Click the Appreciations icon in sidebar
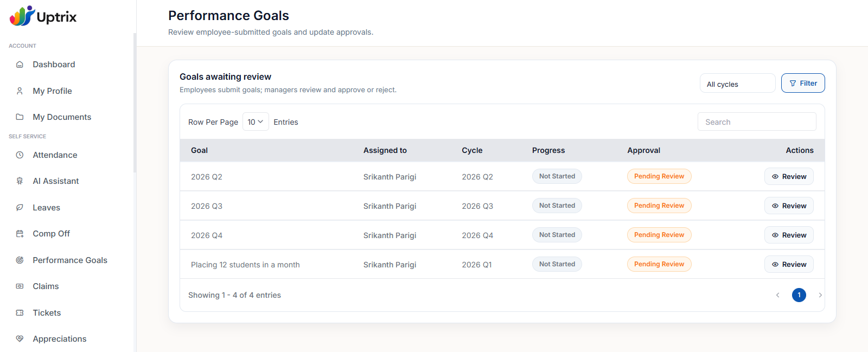868x352 pixels. (x=20, y=339)
